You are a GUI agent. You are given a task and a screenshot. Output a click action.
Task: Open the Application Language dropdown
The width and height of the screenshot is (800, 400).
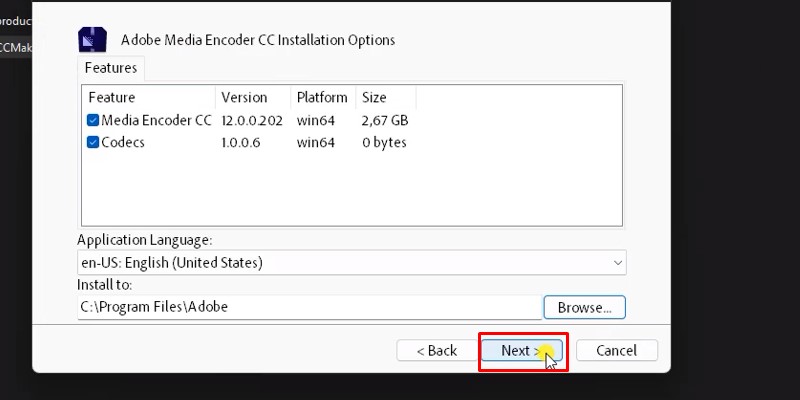tap(351, 263)
